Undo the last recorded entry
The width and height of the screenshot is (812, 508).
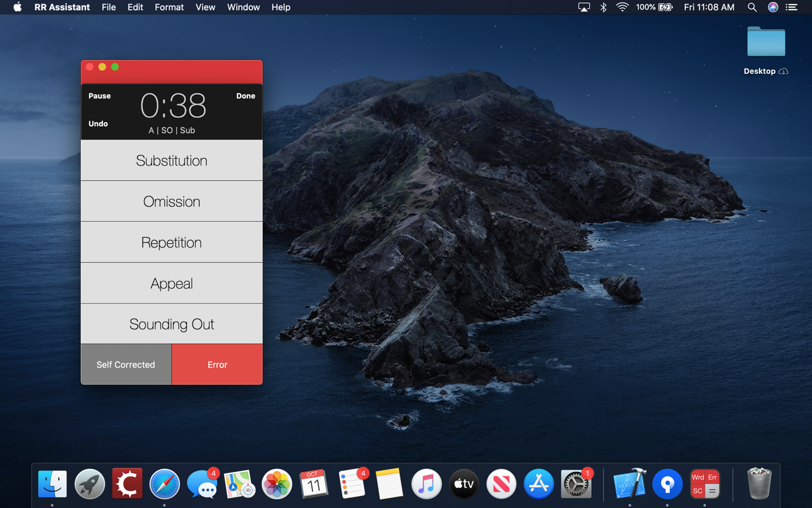[98, 124]
